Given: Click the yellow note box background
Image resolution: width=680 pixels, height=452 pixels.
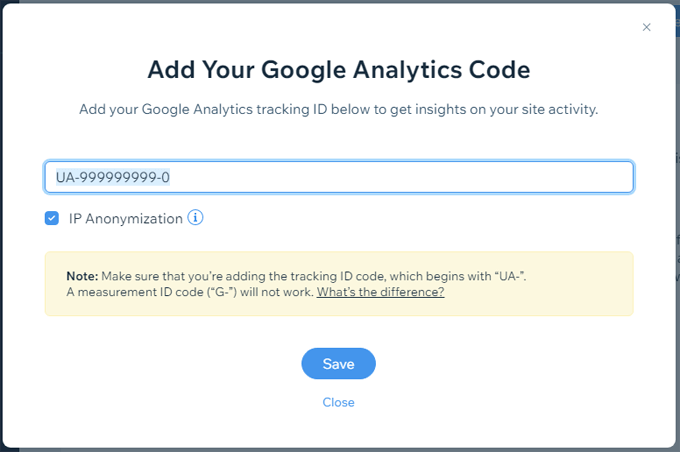Looking at the screenshot, I should [x=560, y=300].
